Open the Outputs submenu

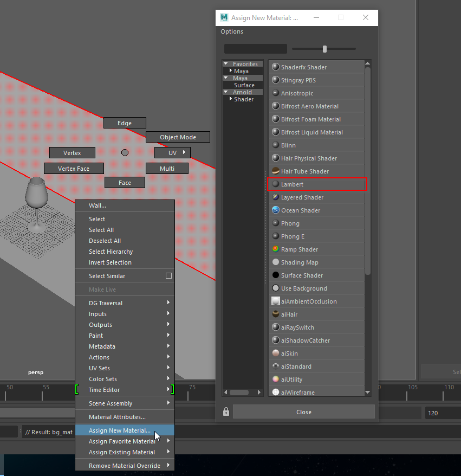[x=125, y=325]
